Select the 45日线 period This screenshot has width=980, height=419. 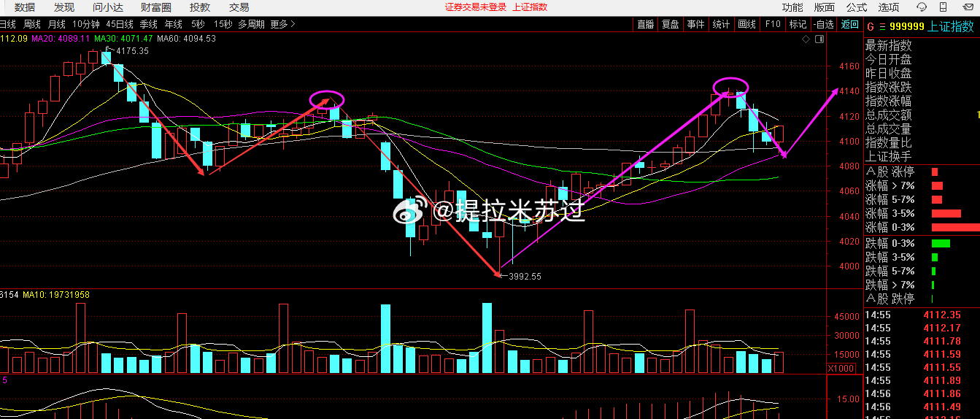(120, 24)
